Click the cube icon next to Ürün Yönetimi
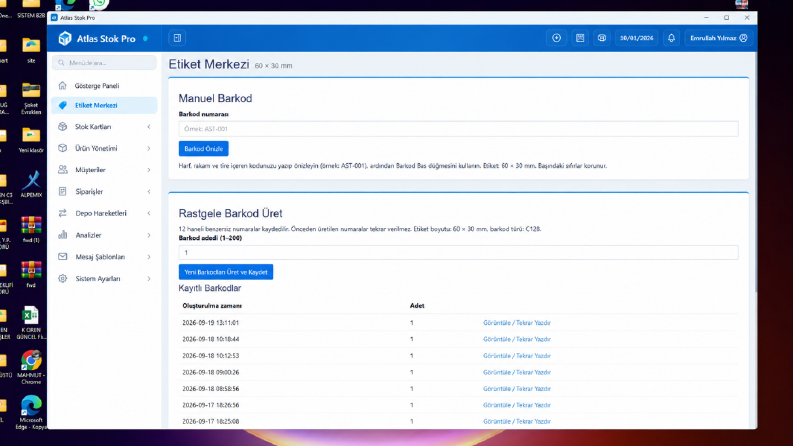This screenshot has height=446, width=793. [62, 148]
